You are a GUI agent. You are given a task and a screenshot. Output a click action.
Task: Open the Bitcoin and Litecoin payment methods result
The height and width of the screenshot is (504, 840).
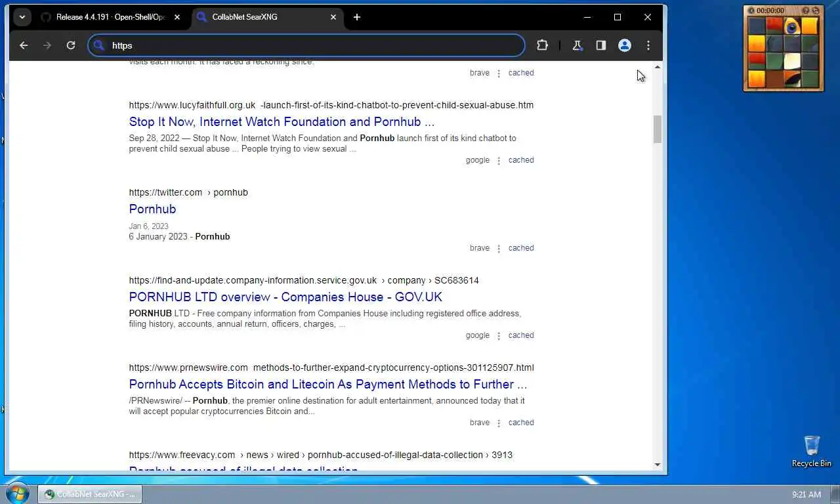tap(328, 384)
